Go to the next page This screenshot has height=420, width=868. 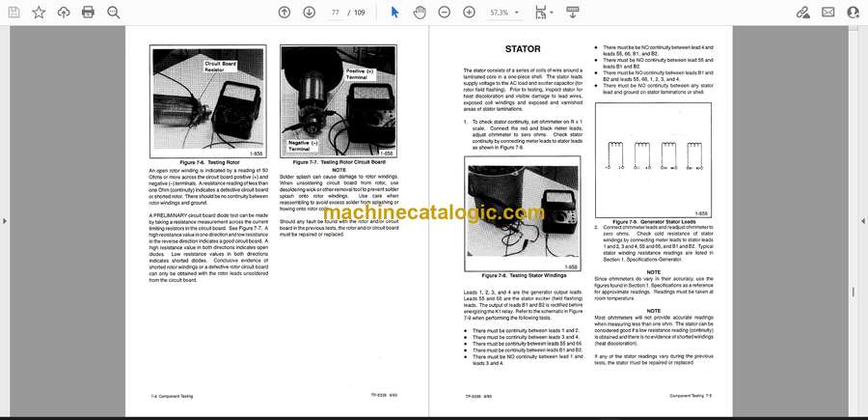click(310, 13)
